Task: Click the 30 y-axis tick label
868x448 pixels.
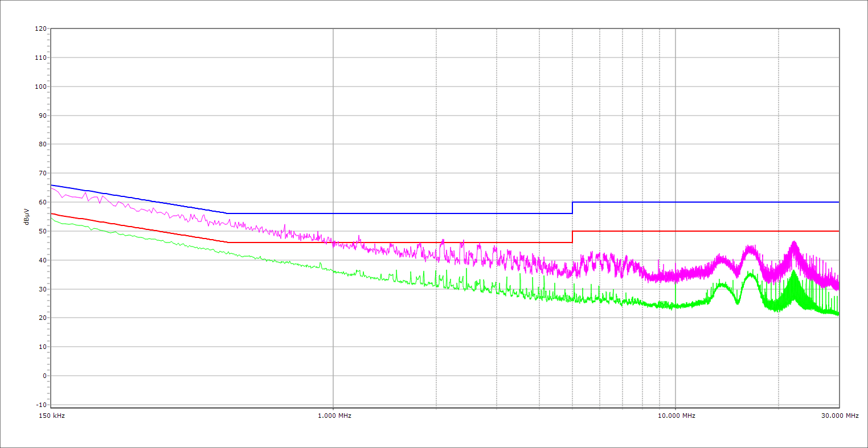Action: click(42, 289)
